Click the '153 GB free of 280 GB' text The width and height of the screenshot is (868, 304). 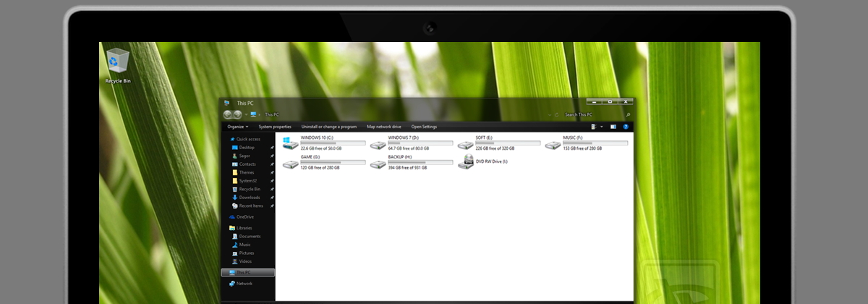pyautogui.click(x=582, y=148)
